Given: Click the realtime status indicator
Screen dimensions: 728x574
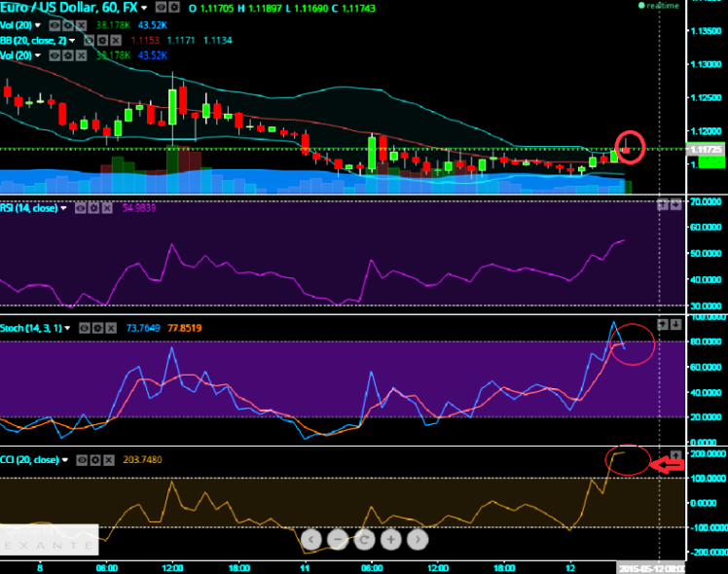Looking at the screenshot, I should click(659, 6).
